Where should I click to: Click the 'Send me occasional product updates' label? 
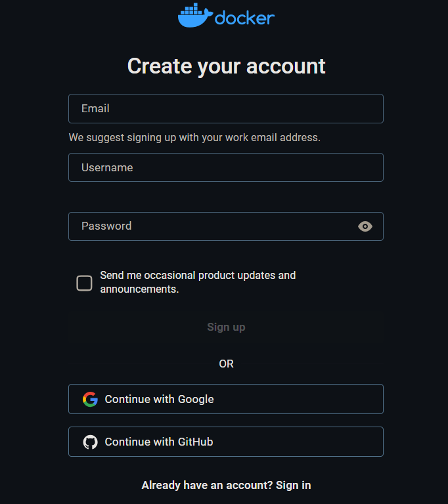point(198,276)
